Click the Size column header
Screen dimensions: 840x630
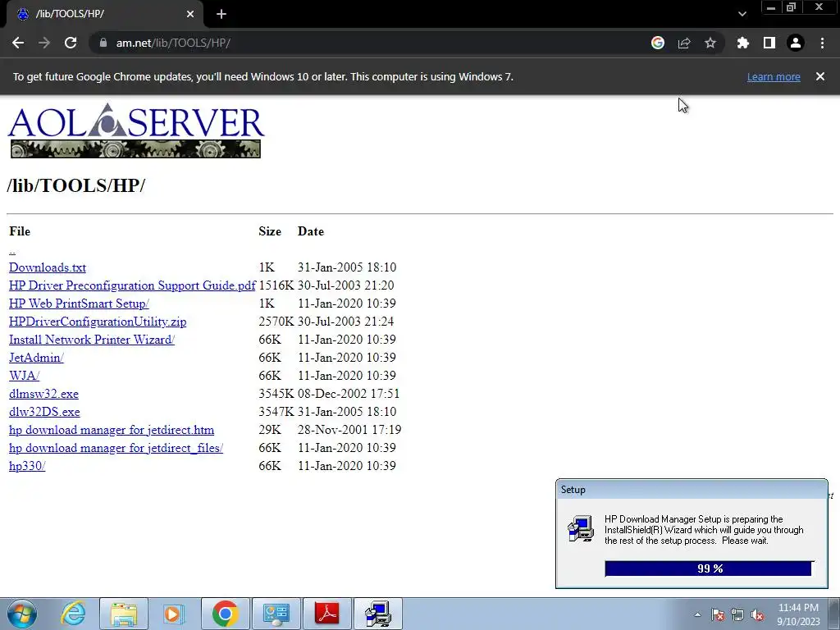point(270,231)
